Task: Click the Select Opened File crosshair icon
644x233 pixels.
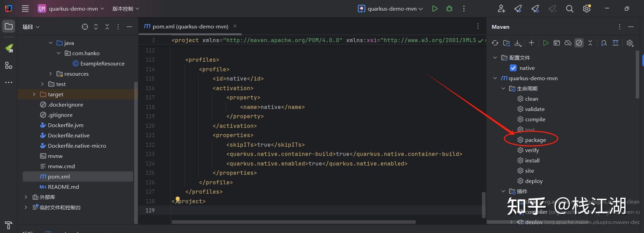Action: pos(85,27)
